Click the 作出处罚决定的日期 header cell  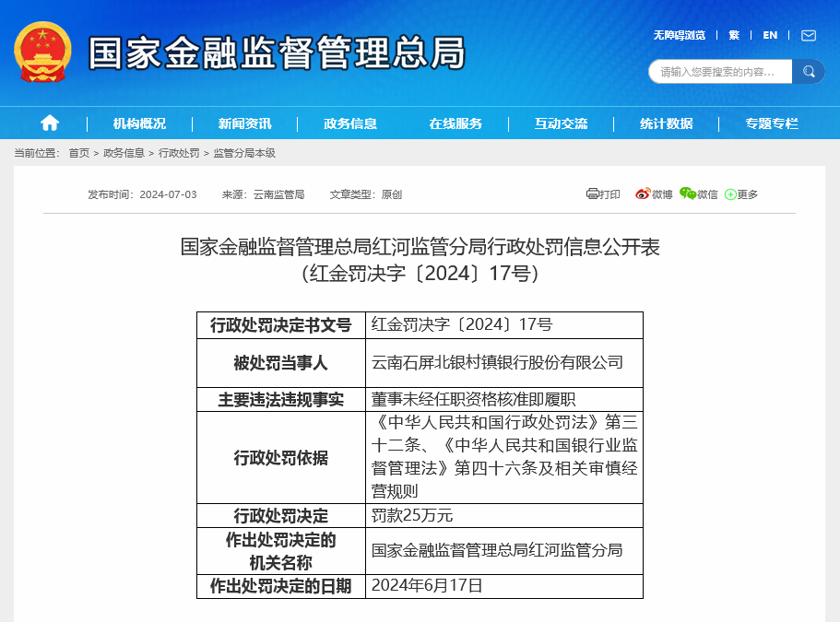coord(280,586)
